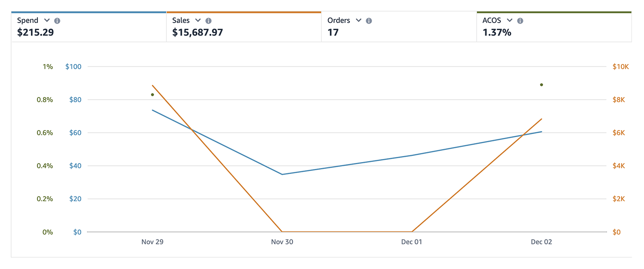Click the $10K right axis label
The height and width of the screenshot is (269, 644).
tap(620, 67)
